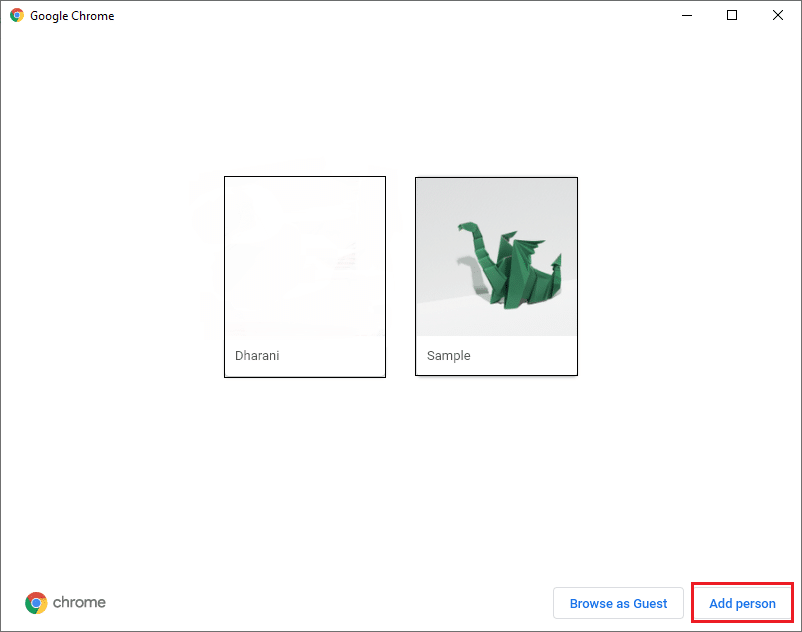This screenshot has height=632, width=802.
Task: Close the Google Chrome profile picker window
Action: pos(777,15)
